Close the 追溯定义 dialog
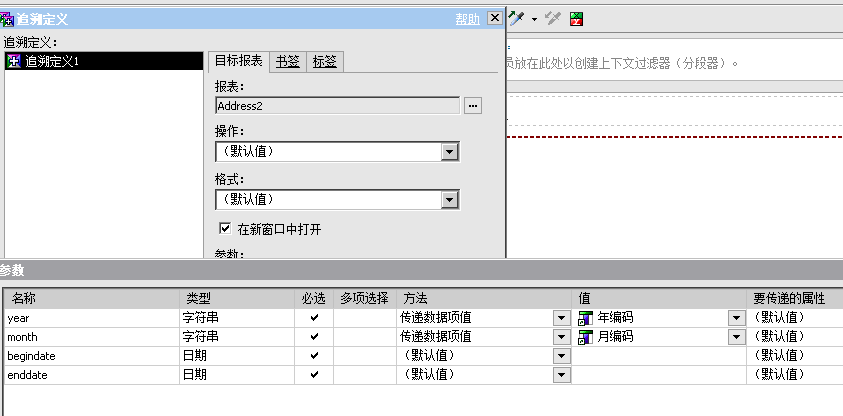843x416 pixels. pos(495,18)
